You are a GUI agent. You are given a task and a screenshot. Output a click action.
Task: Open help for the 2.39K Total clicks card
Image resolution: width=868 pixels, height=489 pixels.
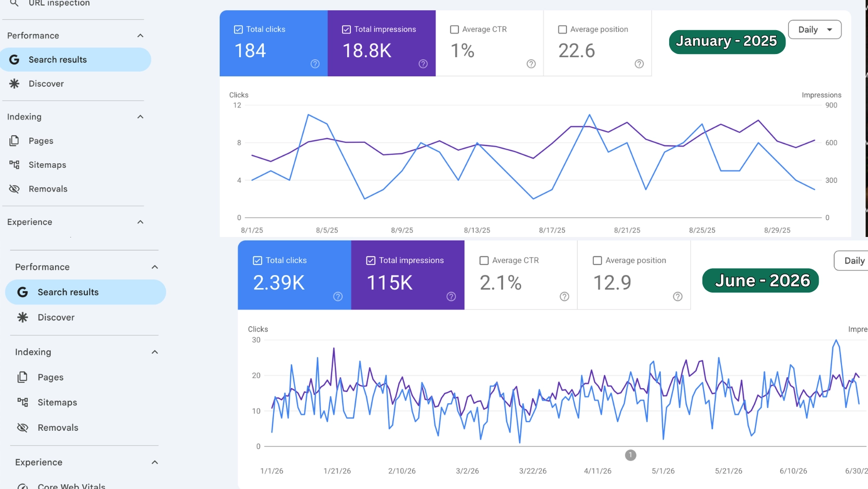pos(338,297)
